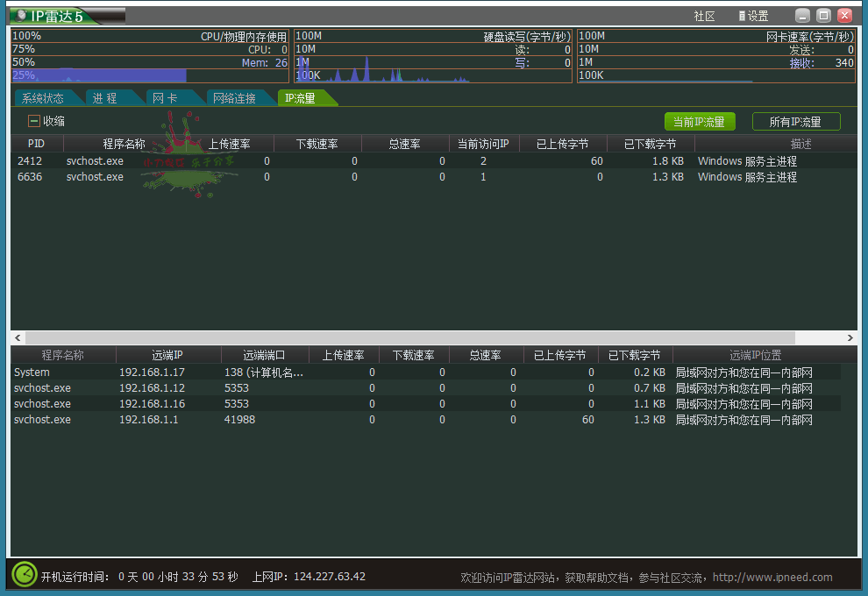Open the 社区 community link in title bar
The height and width of the screenshot is (596, 868).
pyautogui.click(x=704, y=16)
